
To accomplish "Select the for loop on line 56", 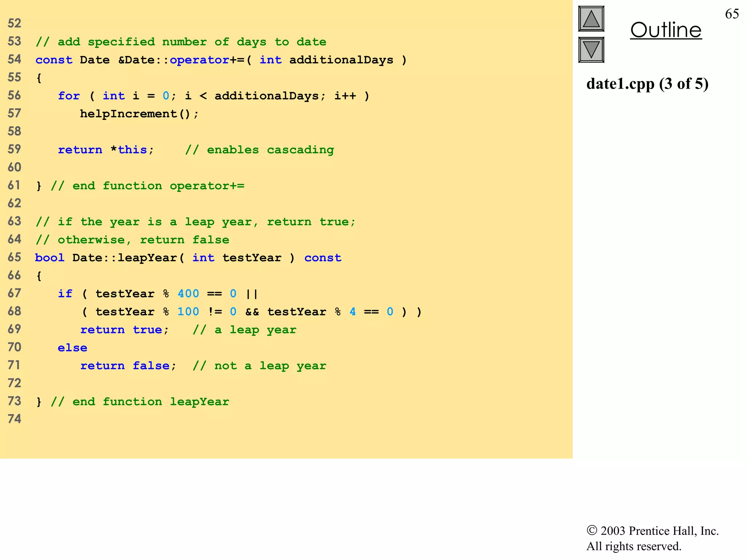I will pos(214,96).
